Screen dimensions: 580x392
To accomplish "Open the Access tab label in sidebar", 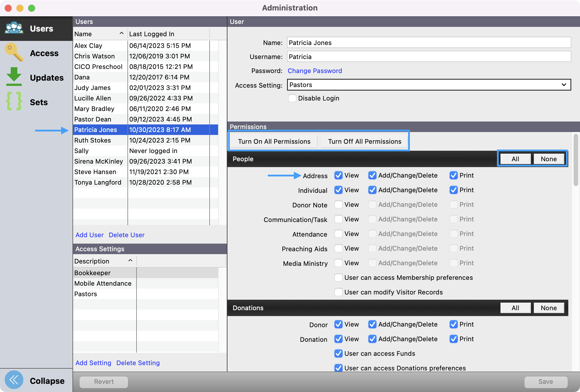I will pos(44,53).
